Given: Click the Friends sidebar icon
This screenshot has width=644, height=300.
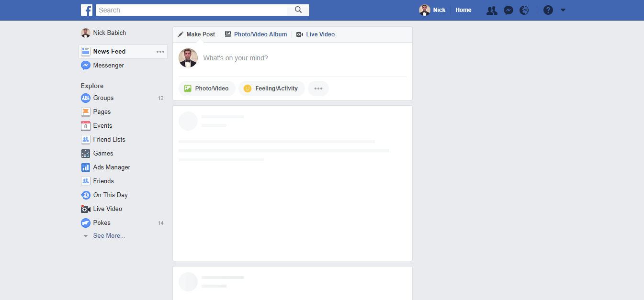Looking at the screenshot, I should (x=86, y=181).
